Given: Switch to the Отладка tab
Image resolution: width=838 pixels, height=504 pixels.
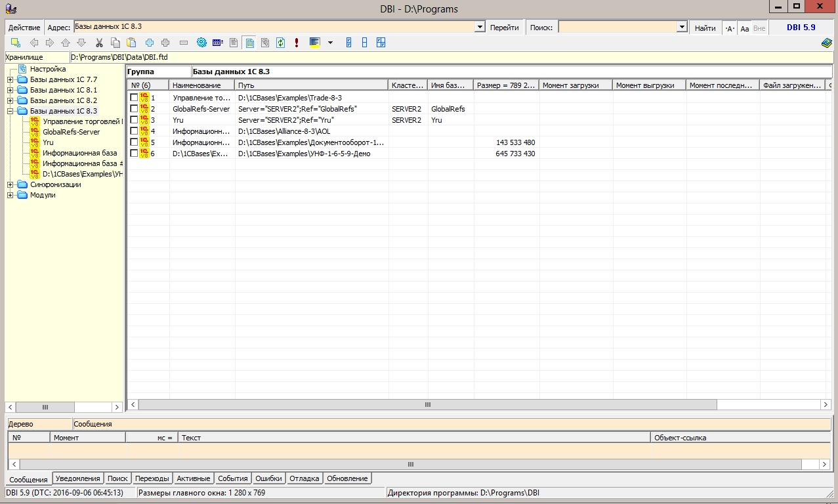Looking at the screenshot, I should [304, 478].
